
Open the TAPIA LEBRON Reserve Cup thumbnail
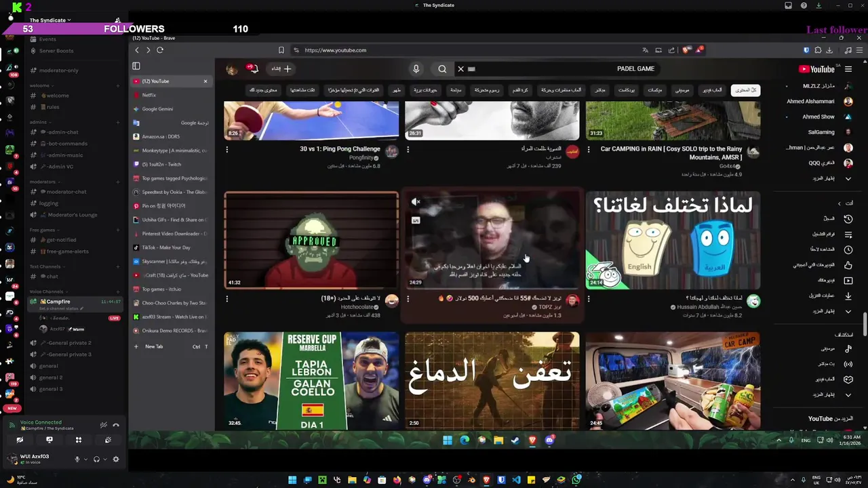311,380
